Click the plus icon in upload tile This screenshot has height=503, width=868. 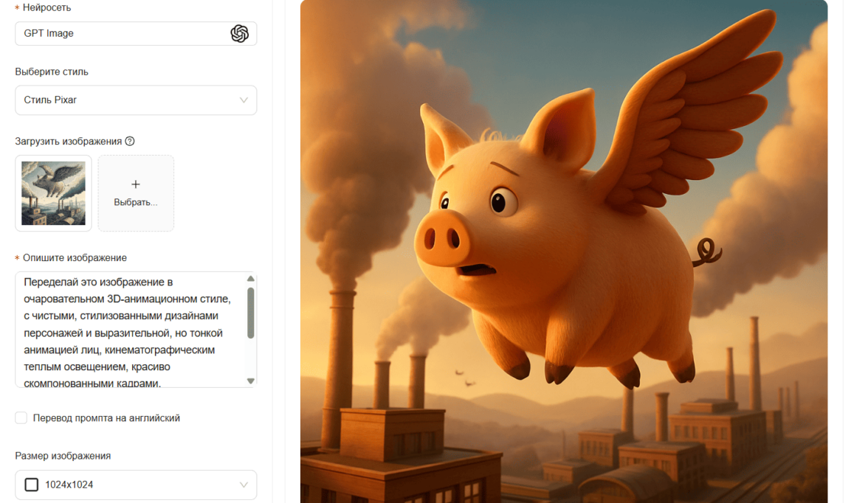[136, 184]
